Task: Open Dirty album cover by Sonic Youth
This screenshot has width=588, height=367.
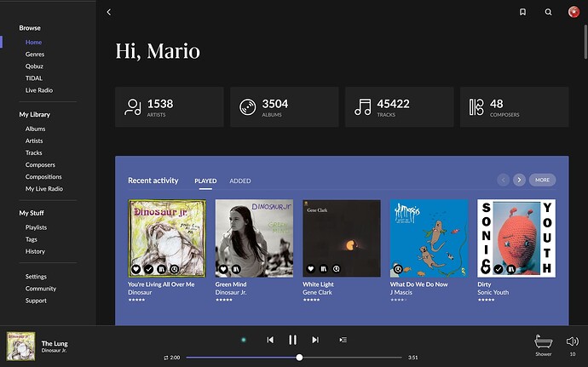Action: 516,238
